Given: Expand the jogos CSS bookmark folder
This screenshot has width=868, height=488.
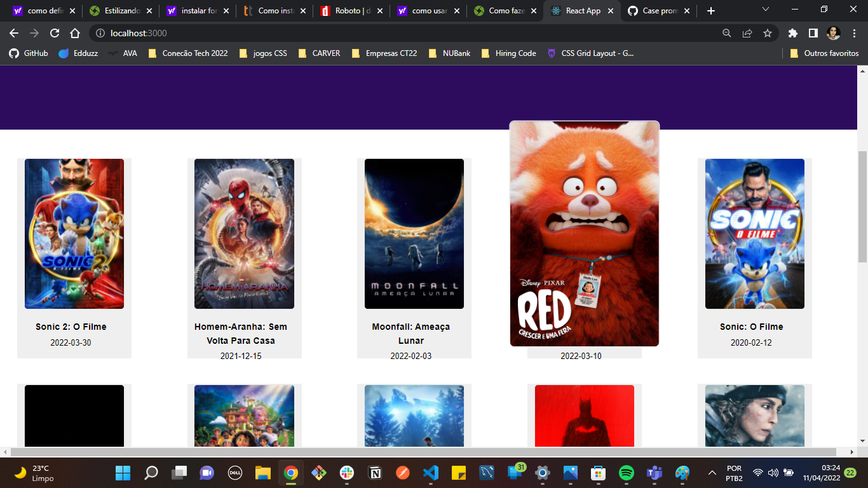Looking at the screenshot, I should point(263,53).
